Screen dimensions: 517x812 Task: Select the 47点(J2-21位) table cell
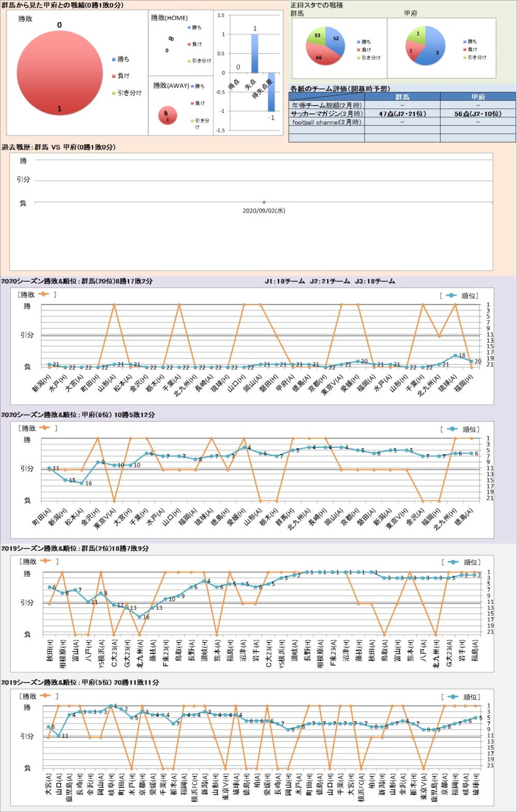[402, 114]
